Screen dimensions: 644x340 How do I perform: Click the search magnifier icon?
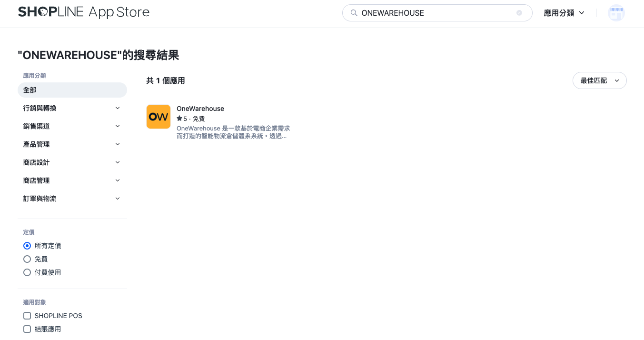coord(354,13)
